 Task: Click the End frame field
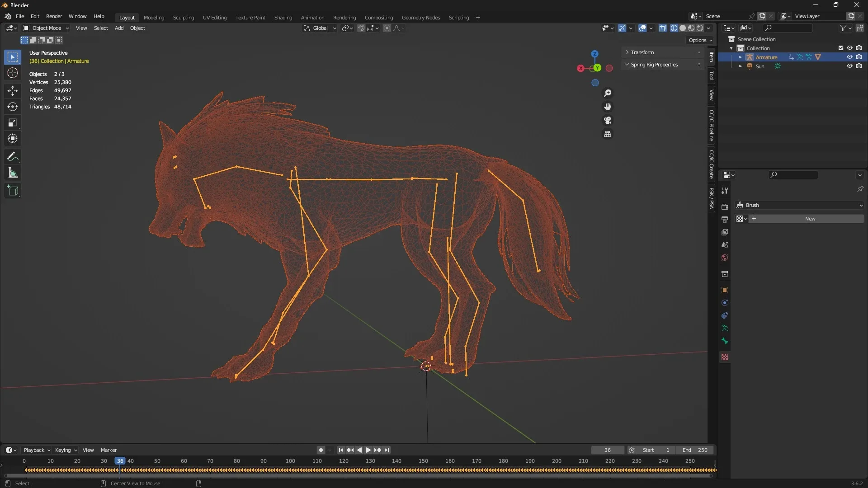[x=695, y=450]
